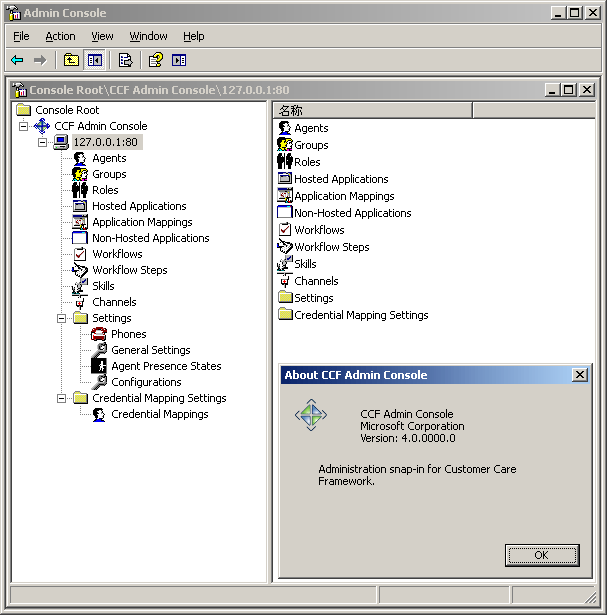Screen dimensions: 607x615
Task: Select Console Root in the tree
Action: (x=67, y=110)
